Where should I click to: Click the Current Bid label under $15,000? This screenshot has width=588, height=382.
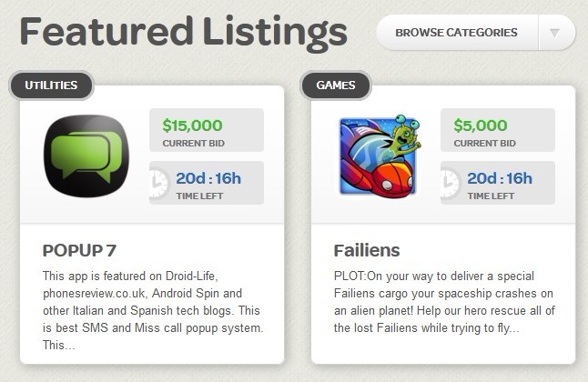(193, 143)
